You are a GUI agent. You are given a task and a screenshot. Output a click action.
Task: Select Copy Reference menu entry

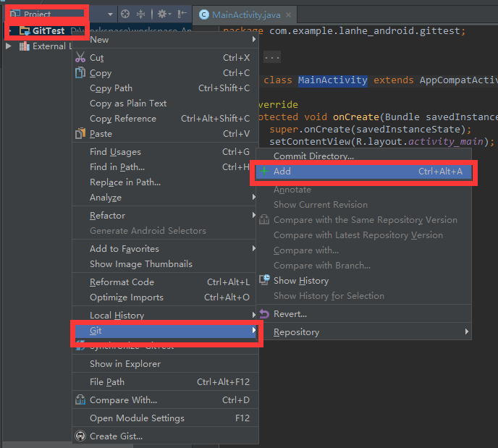165,119
